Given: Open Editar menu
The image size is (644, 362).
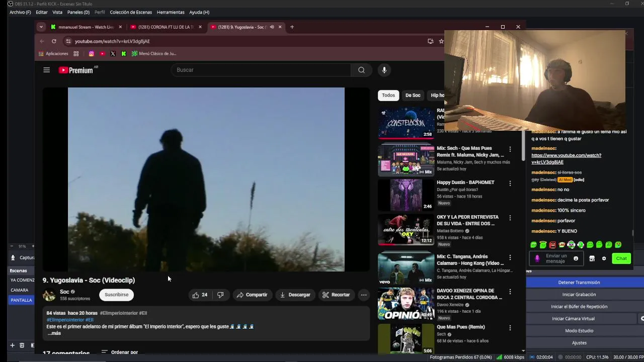Looking at the screenshot, I should point(42,12).
